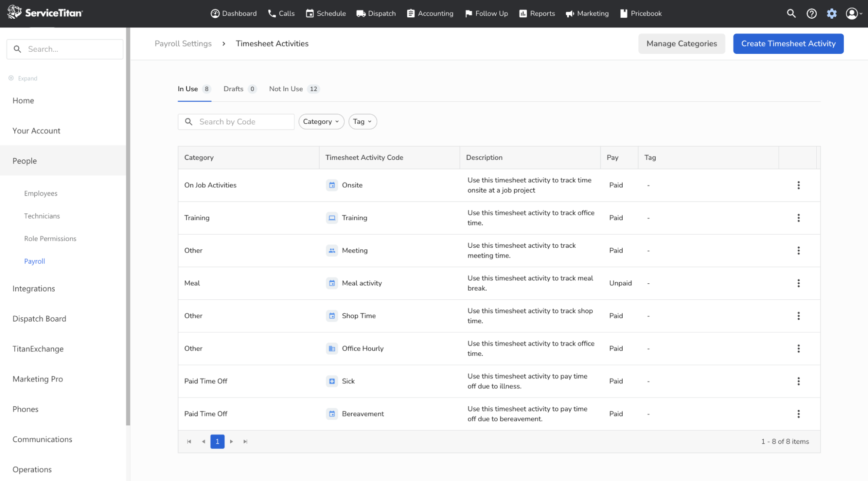Open the user profile avatar menu
The image size is (868, 481).
coord(852,13)
